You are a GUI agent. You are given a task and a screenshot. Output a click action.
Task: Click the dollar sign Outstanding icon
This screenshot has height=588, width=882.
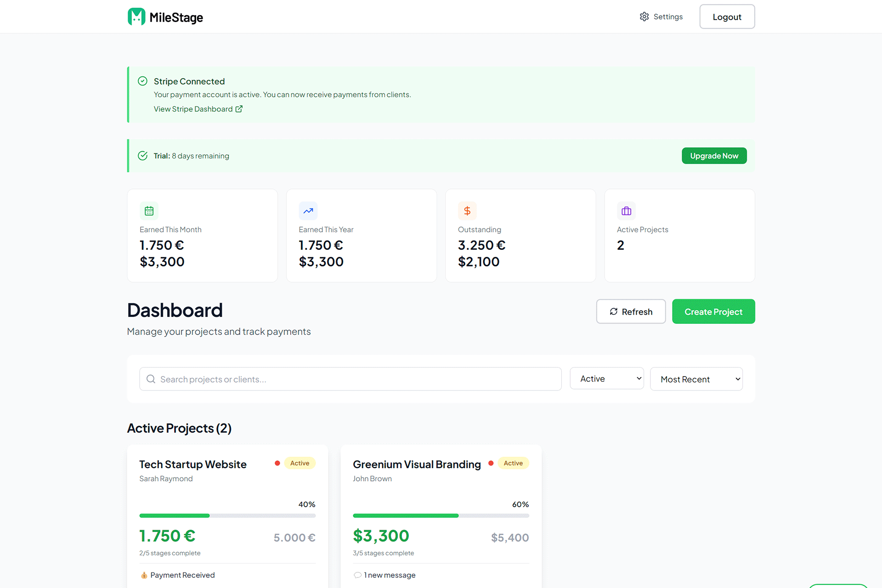(x=467, y=211)
